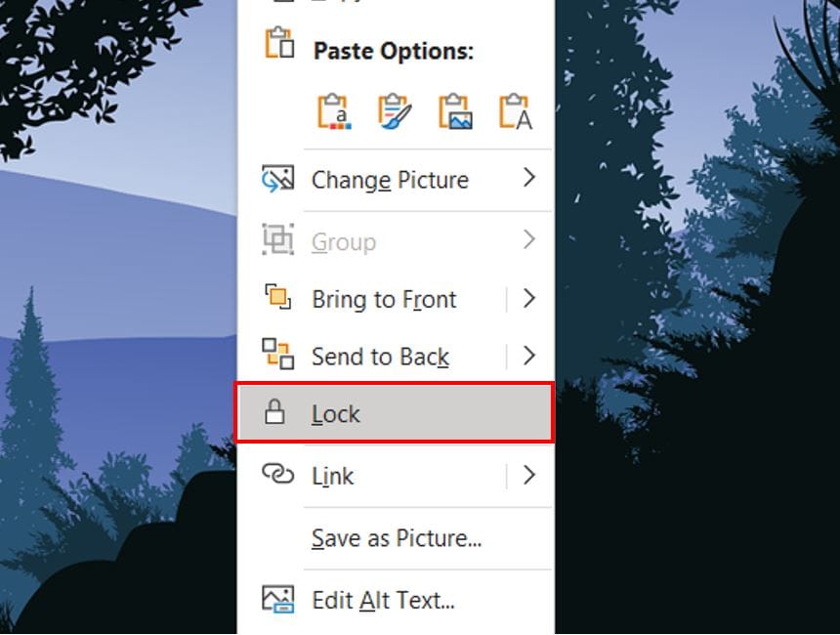The height and width of the screenshot is (635, 840).
Task: Open the Send to Back submenu arrow
Action: point(529,356)
